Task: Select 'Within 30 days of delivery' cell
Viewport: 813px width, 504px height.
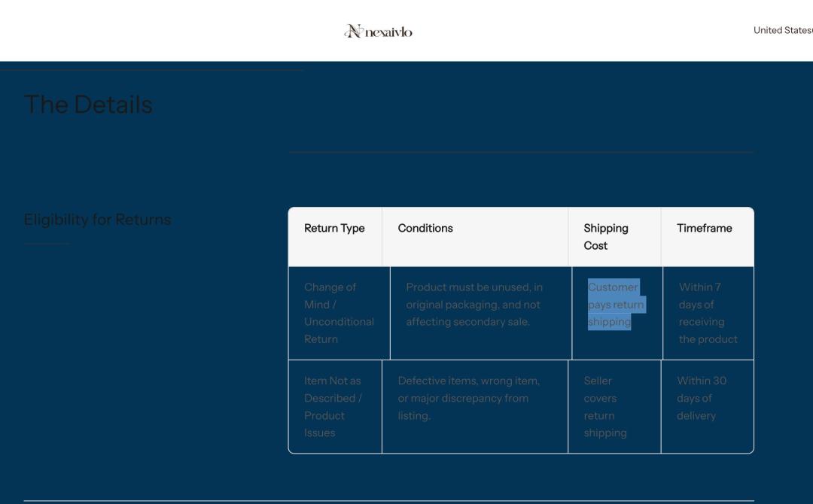Action: [x=708, y=407]
